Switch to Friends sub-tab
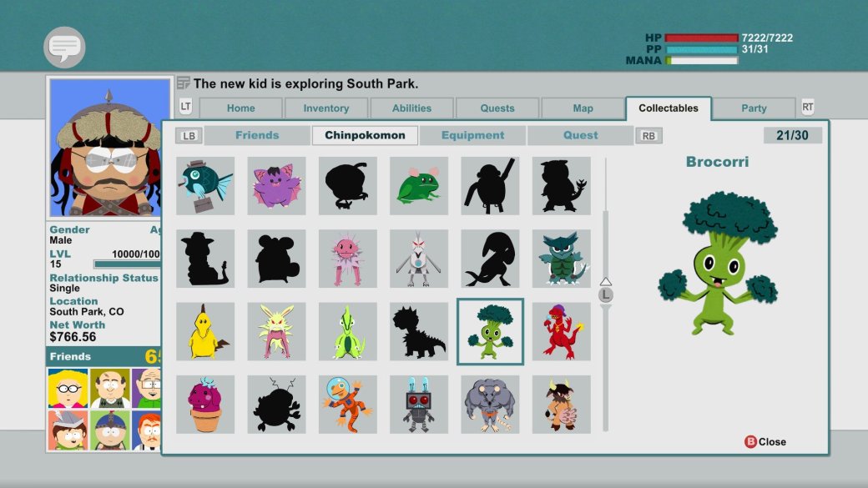Viewport: 868px width, 488px height. tap(257, 135)
